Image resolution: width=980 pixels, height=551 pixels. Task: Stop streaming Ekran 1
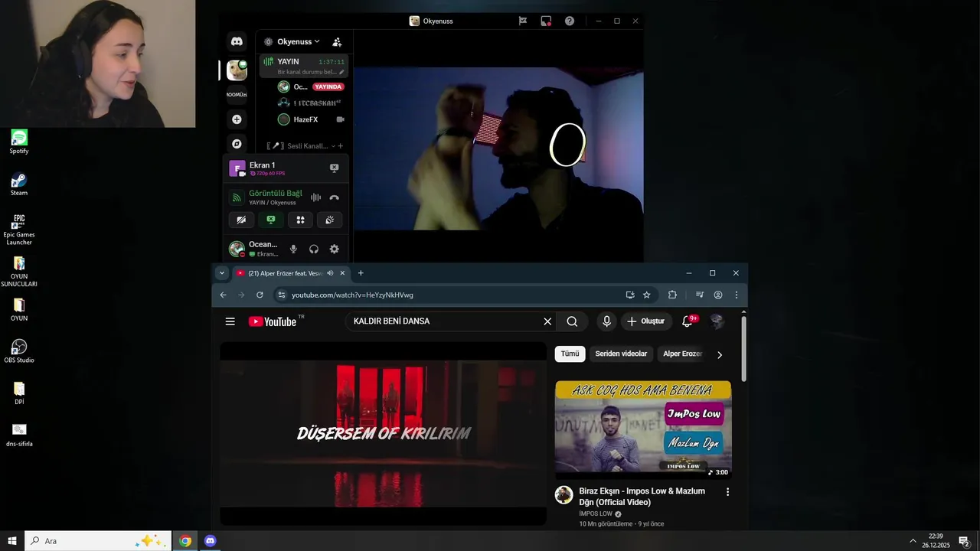pos(334,168)
